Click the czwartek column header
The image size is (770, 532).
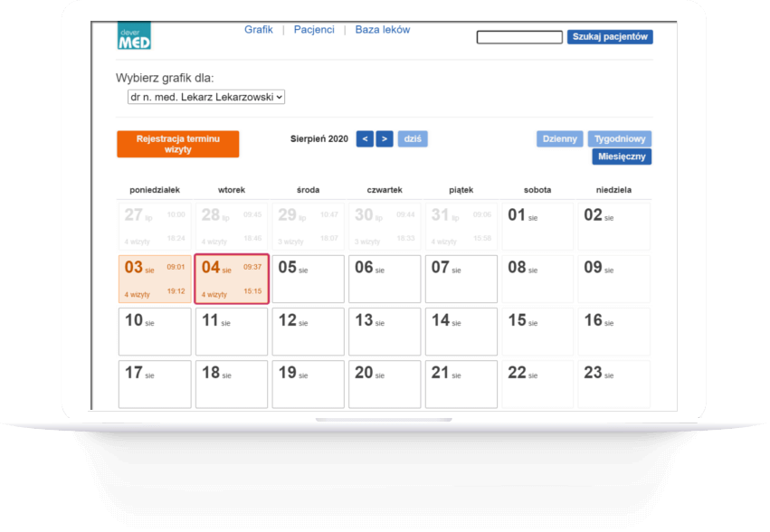385,190
